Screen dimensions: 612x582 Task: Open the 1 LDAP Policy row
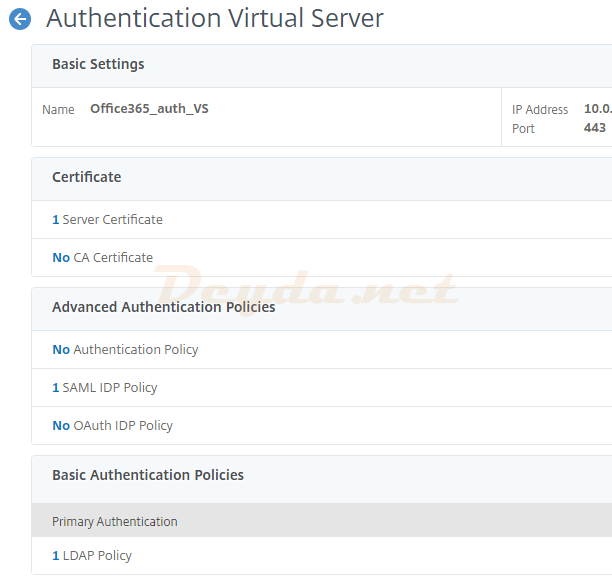click(x=92, y=555)
